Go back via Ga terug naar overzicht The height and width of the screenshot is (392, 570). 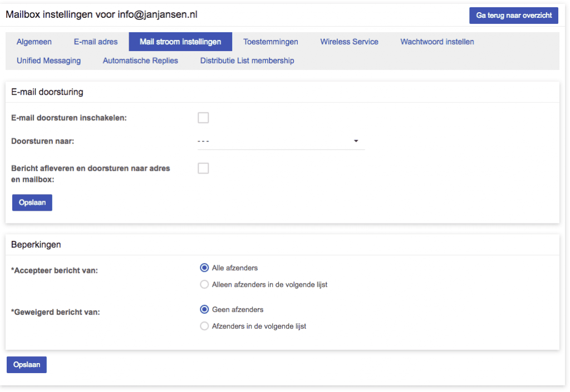click(x=513, y=16)
